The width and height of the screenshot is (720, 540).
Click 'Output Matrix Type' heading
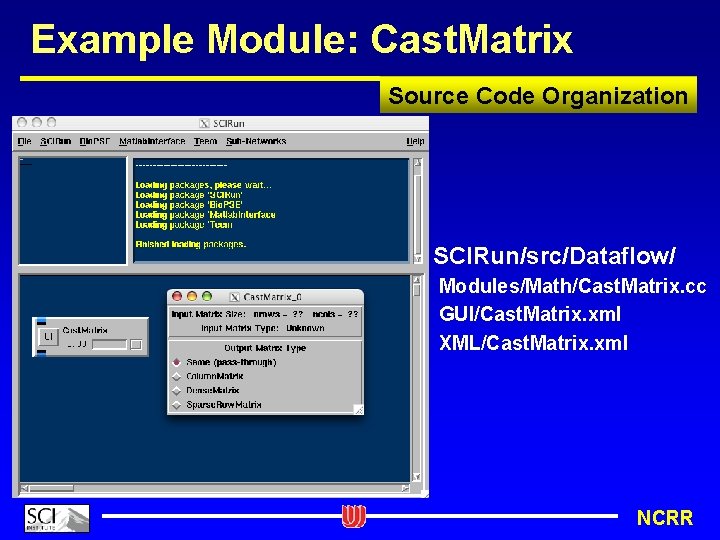pyautogui.click(x=265, y=348)
